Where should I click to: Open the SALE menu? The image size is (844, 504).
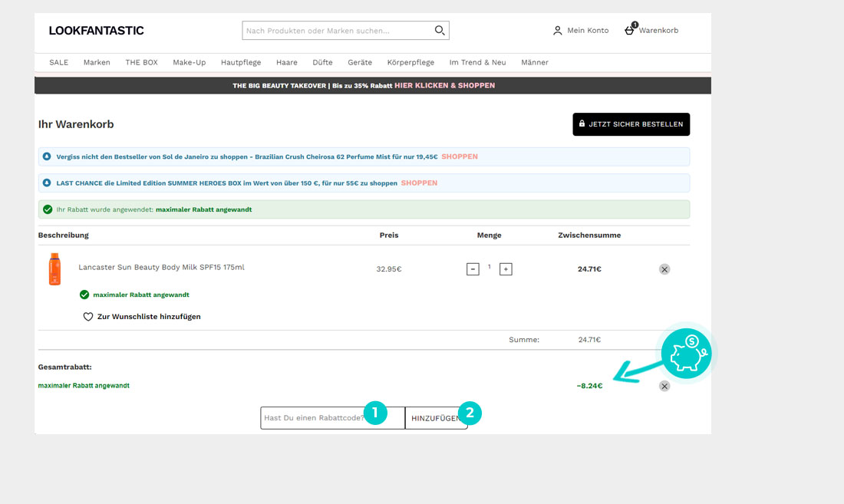tap(58, 62)
